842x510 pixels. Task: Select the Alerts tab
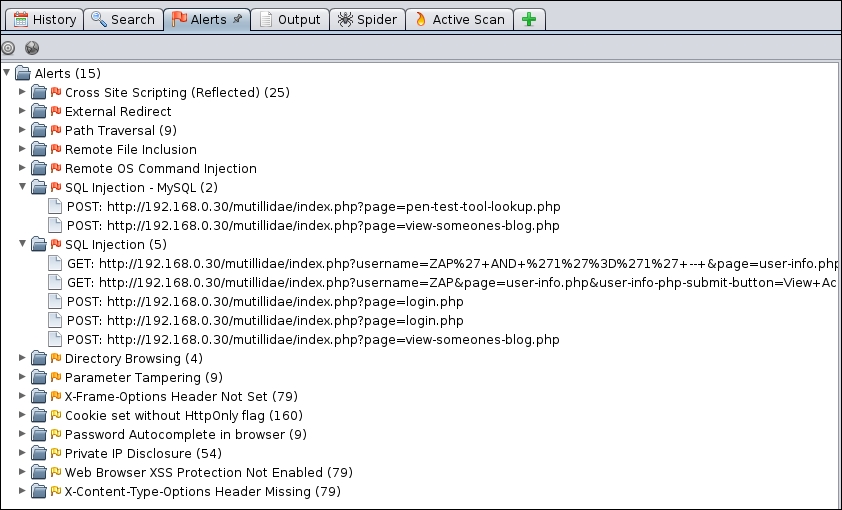click(207, 20)
